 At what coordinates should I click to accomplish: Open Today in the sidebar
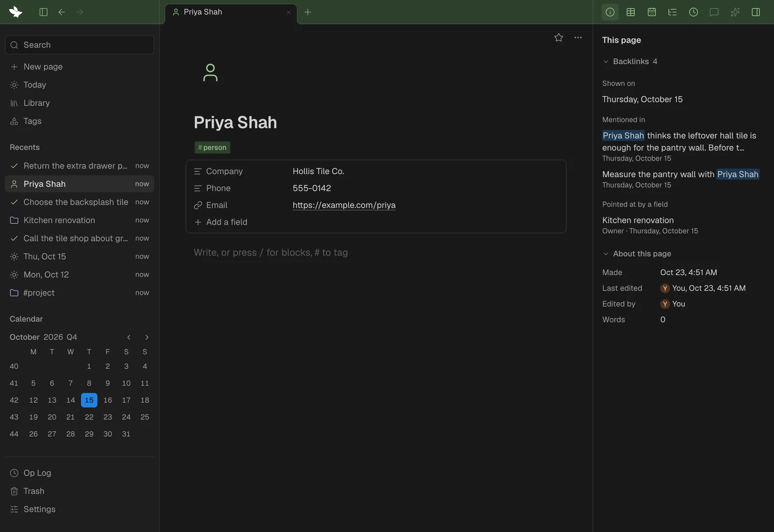(x=79, y=85)
